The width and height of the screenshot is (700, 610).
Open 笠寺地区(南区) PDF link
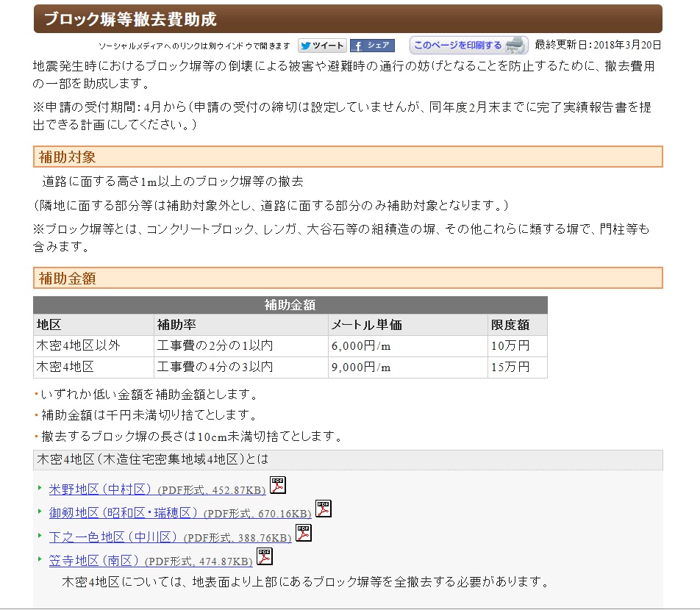click(x=151, y=561)
